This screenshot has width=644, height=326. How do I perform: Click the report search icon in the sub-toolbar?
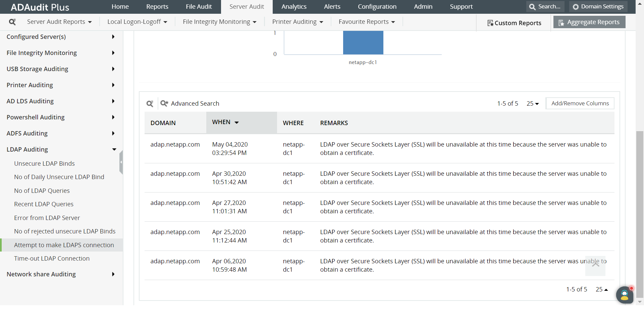point(12,22)
